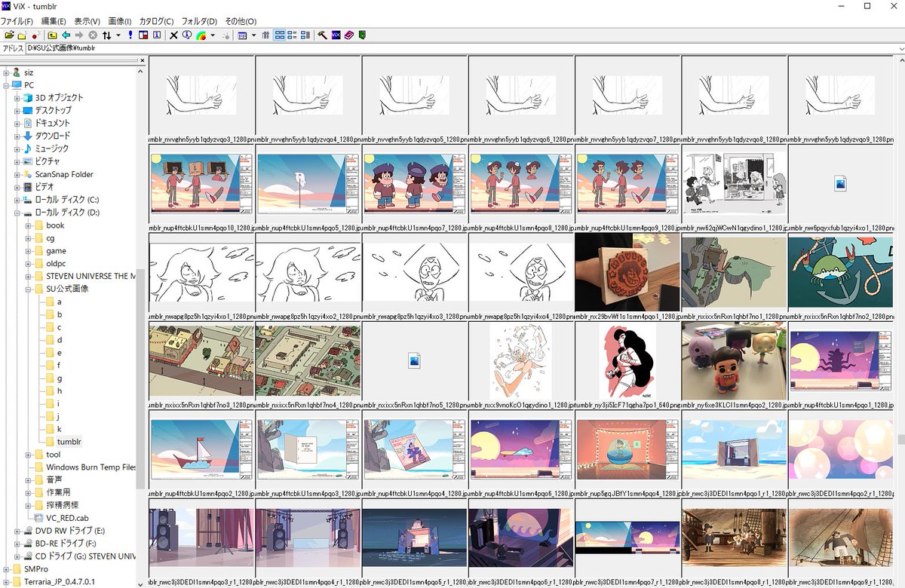905x588 pixels.
Task: Select the SMPro tree item
Action: coord(35,568)
